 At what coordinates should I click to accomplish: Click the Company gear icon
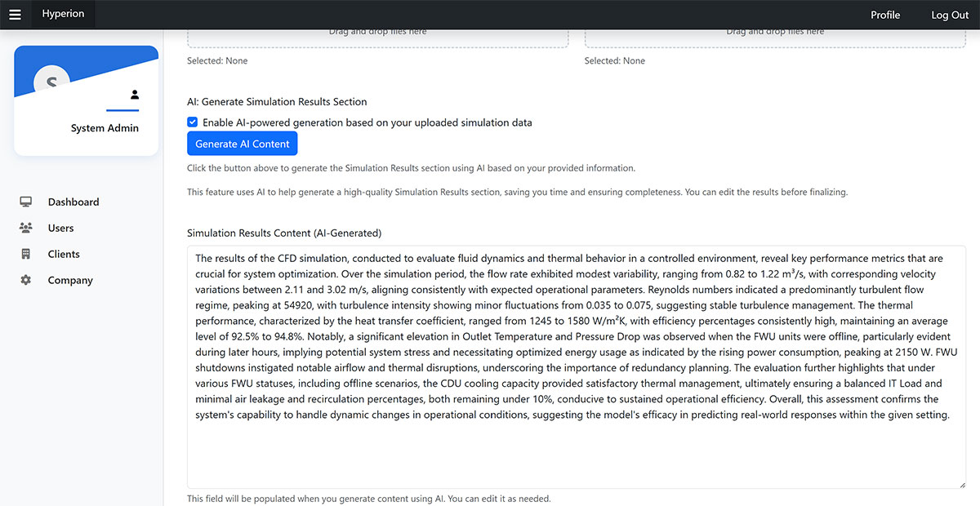pyautogui.click(x=26, y=280)
